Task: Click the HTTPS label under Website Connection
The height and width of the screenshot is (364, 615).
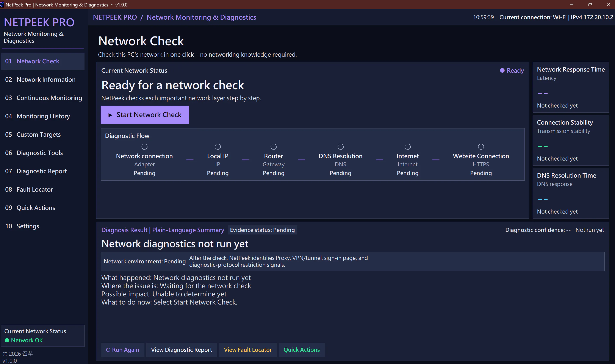Action: point(481,164)
